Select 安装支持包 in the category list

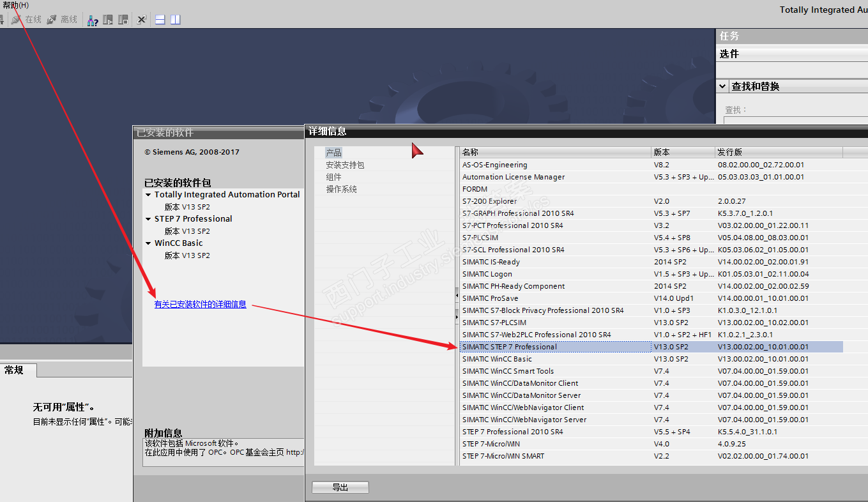pyautogui.click(x=345, y=165)
